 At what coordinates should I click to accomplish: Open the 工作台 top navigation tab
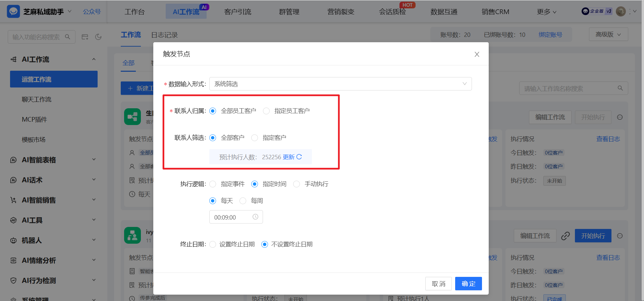(x=135, y=12)
